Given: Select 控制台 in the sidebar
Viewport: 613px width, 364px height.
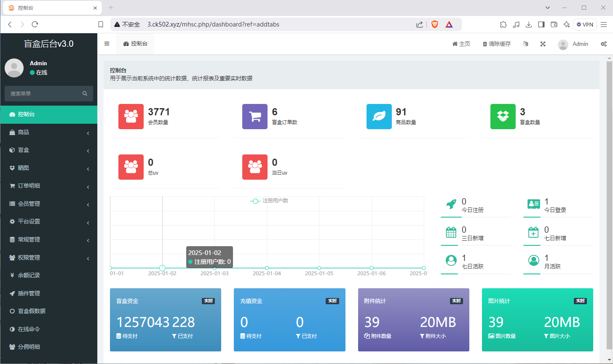Looking at the screenshot, I should (x=48, y=114).
